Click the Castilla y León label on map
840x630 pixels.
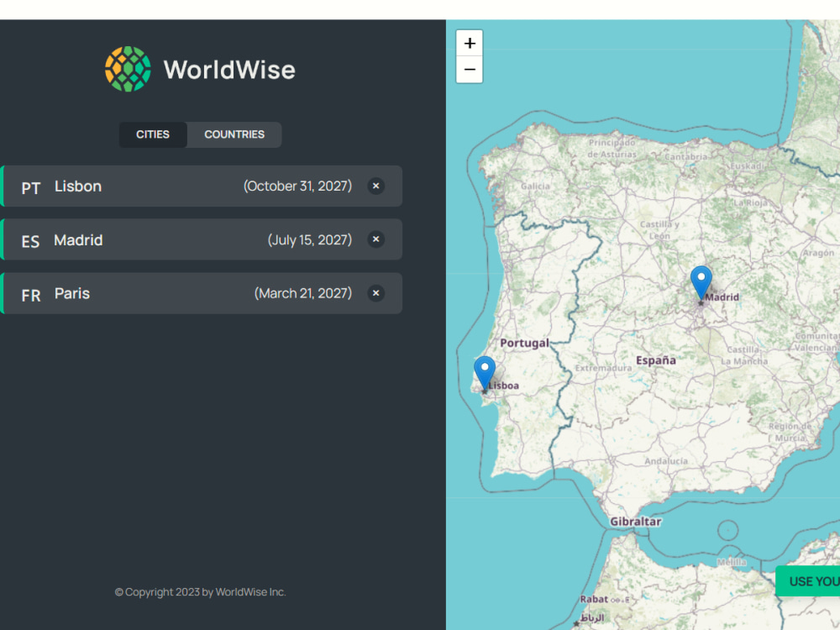click(659, 230)
